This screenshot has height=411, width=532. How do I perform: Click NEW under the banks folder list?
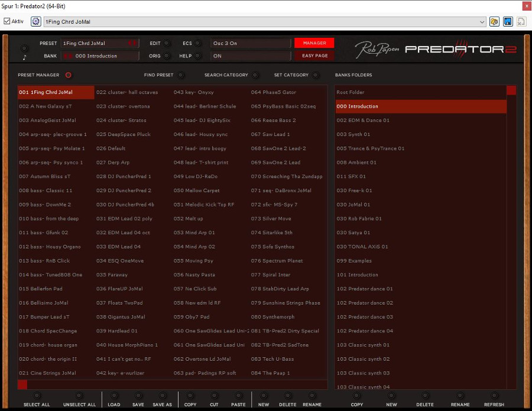391,396
